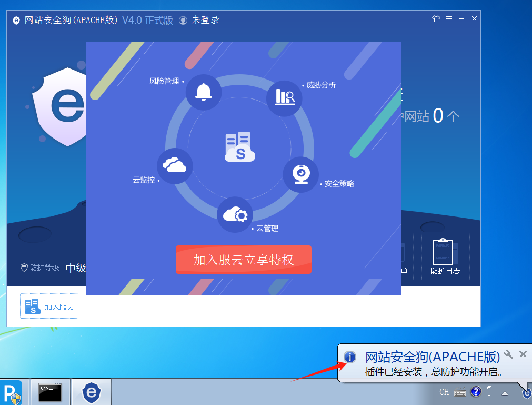
Task: Click the 安全策略 webcam icon
Action: pos(301,174)
